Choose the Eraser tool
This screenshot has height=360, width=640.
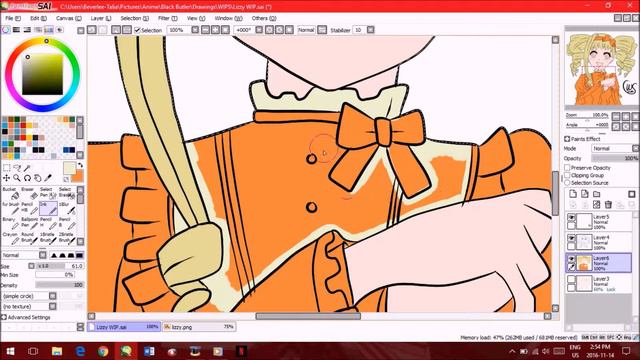[29, 193]
